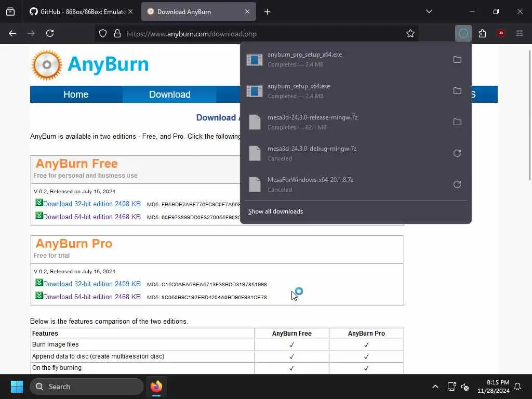Show mesa3d release-mingw.7z in folder
Image resolution: width=532 pixels, height=399 pixels.
click(x=457, y=122)
